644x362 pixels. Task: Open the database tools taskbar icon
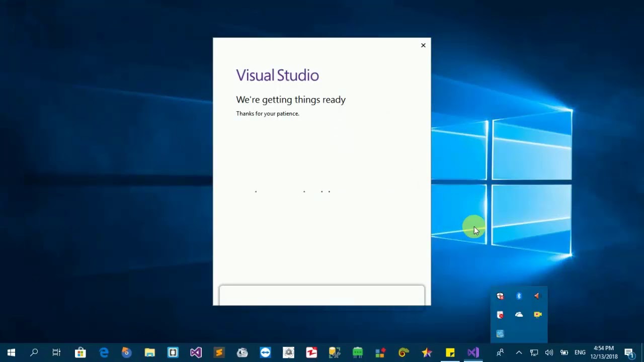pos(335,353)
